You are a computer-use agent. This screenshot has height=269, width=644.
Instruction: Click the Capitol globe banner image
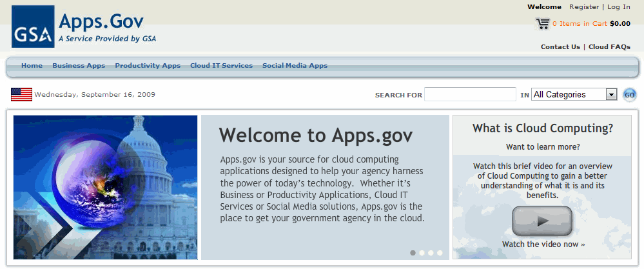pos(105,187)
